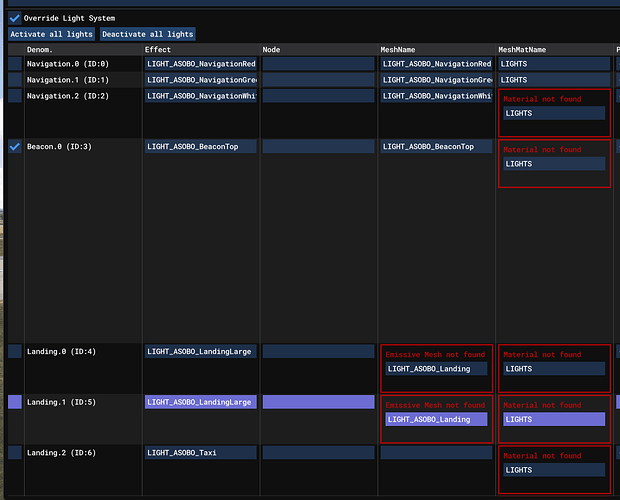Enable the Landing.0 (ID:4) light checkbox
620x500 pixels.
(15, 351)
